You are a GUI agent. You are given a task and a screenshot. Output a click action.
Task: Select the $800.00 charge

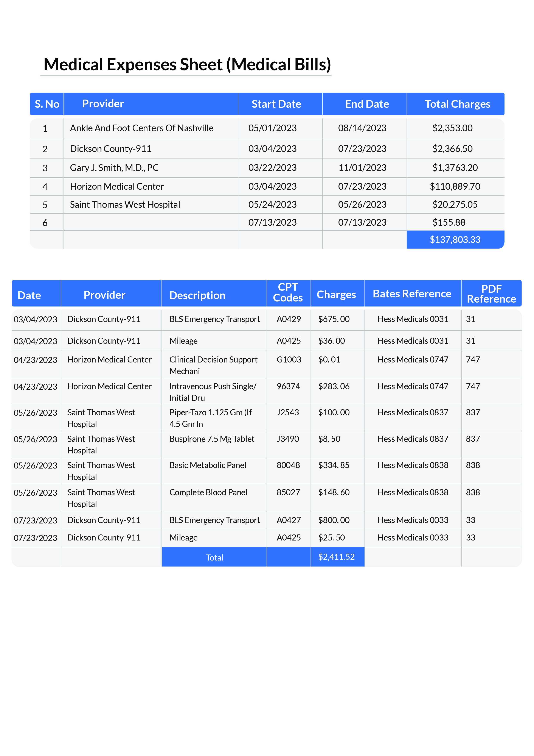point(334,520)
